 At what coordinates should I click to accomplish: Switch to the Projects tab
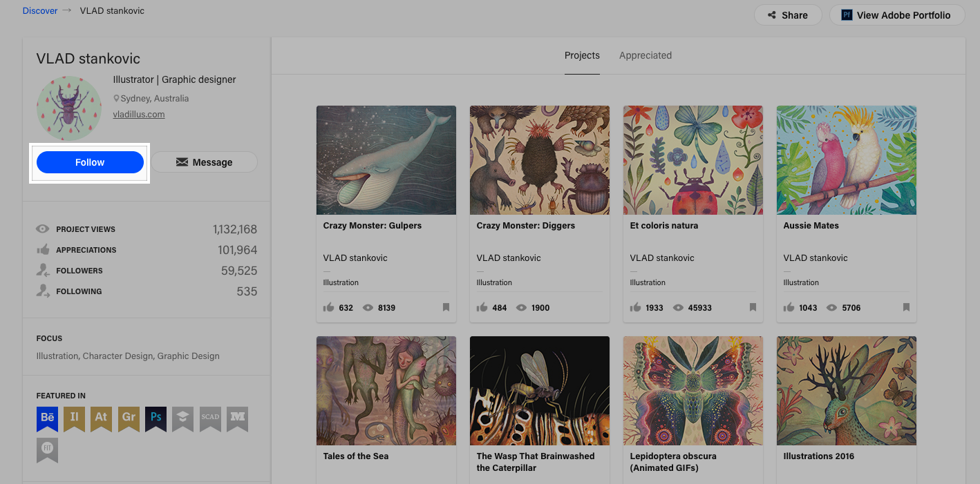click(582, 55)
